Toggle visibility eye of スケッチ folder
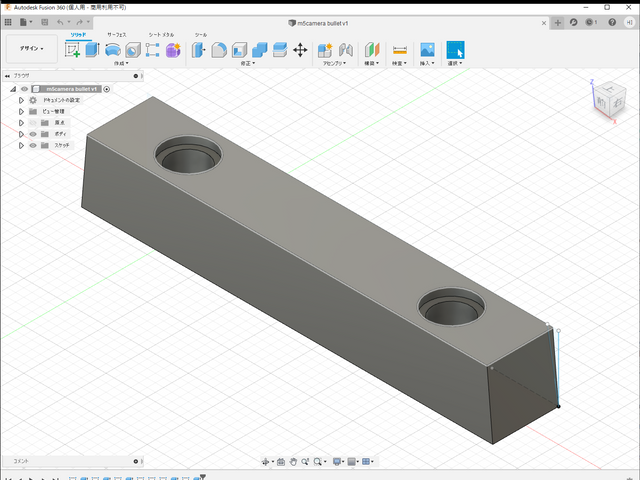The width and height of the screenshot is (640, 480). [32, 145]
